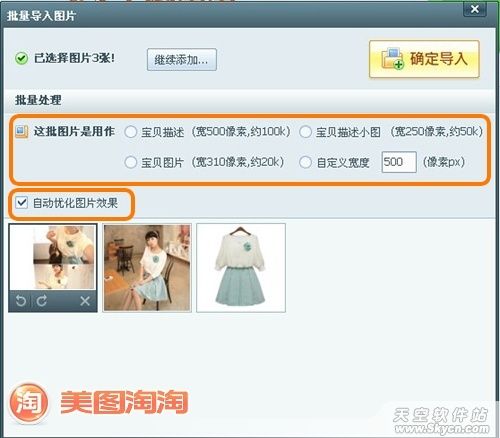
Task: Select the collage thumbnail of the white top
Action: [x=53, y=257]
